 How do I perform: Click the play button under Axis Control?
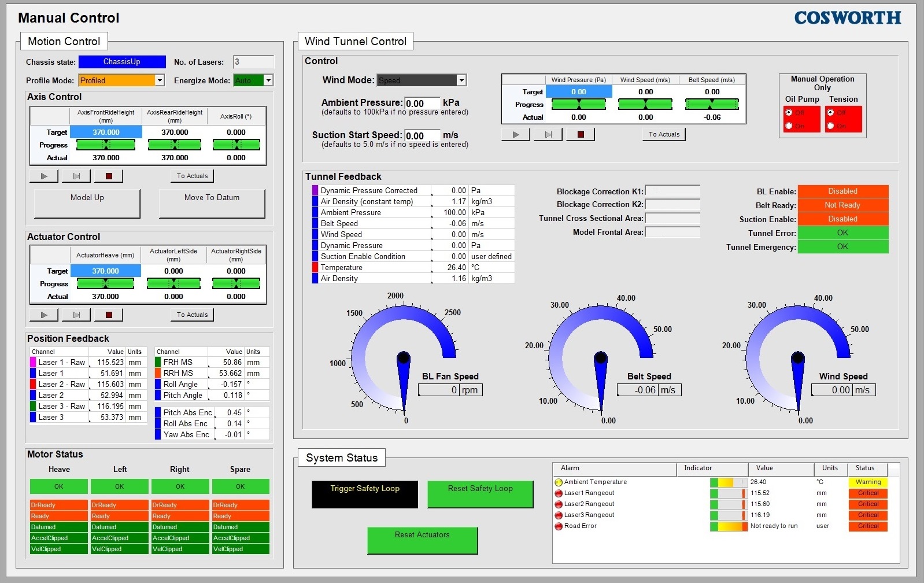tap(44, 176)
